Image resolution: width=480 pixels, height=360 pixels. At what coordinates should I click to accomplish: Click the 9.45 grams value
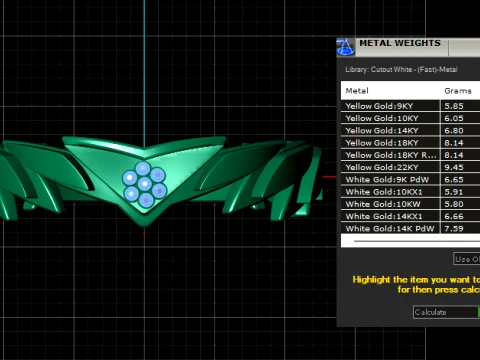[x=454, y=167]
